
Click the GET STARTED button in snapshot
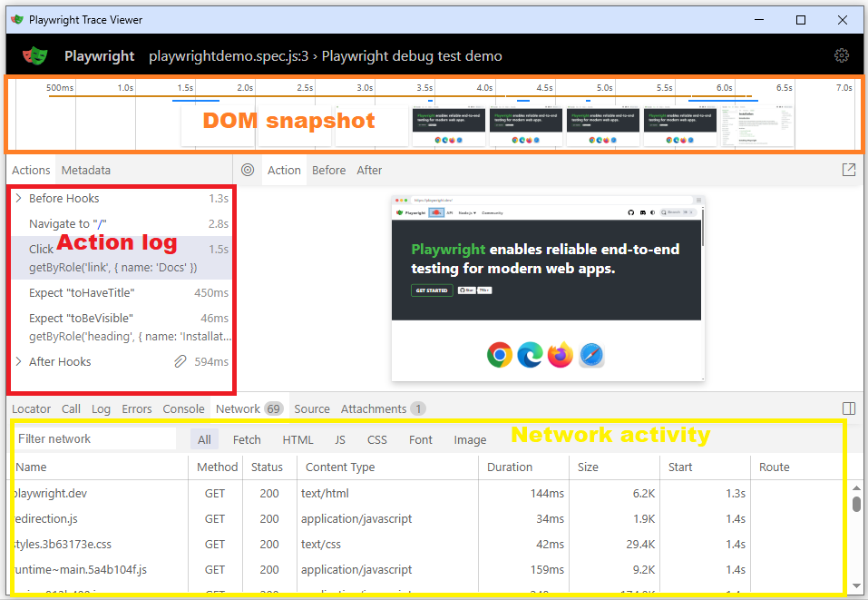432,290
